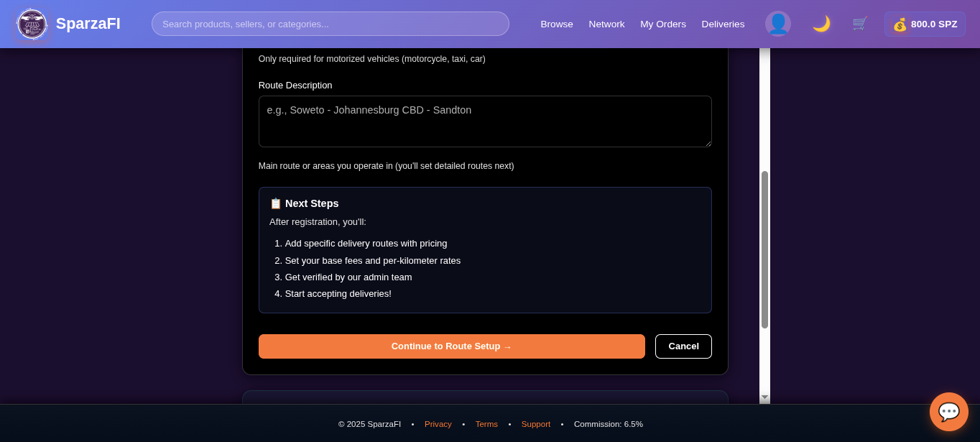
Task: Click the 800.0 SPZ balance pill
Action: 925,24
